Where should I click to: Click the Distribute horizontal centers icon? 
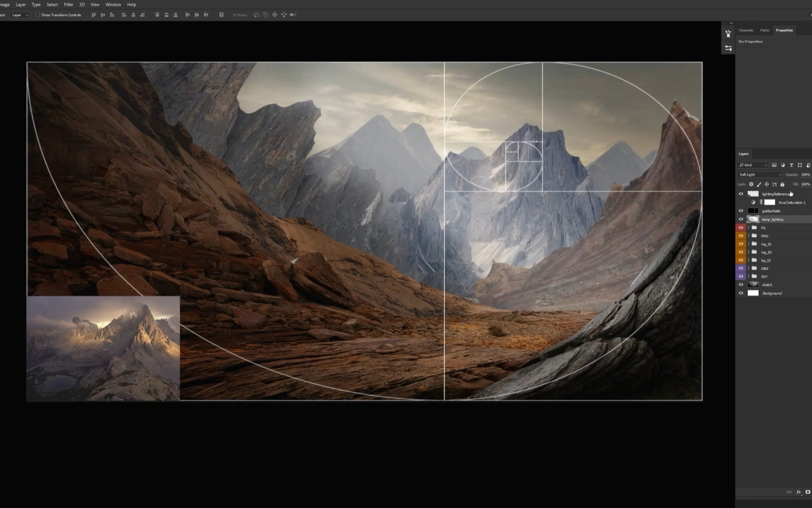196,15
